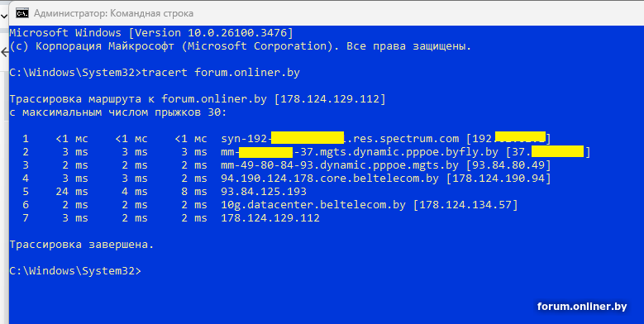This screenshot has height=324, width=644.
Task: Click the 'tracert forum.onliner.by' command text
Action: click(221, 73)
